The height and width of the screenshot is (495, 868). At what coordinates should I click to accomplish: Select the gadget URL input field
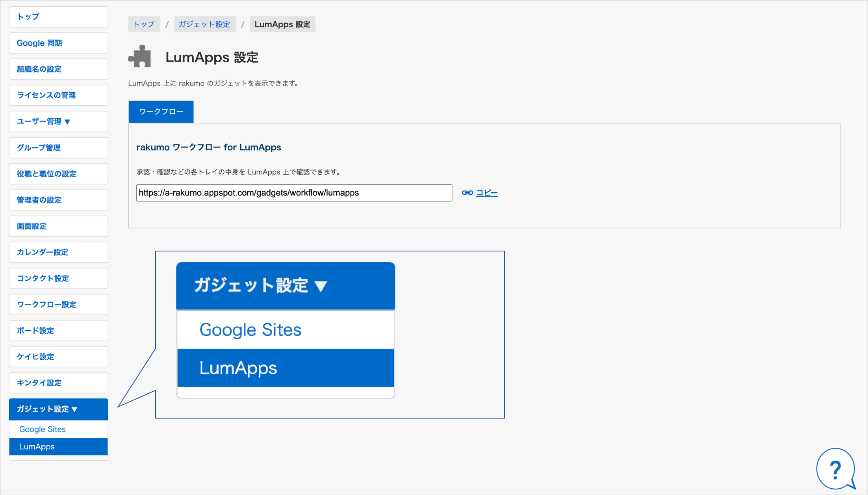coord(294,193)
